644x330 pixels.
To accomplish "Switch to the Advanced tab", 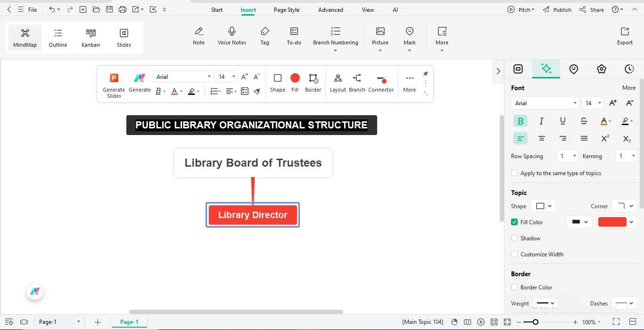I will (330, 9).
